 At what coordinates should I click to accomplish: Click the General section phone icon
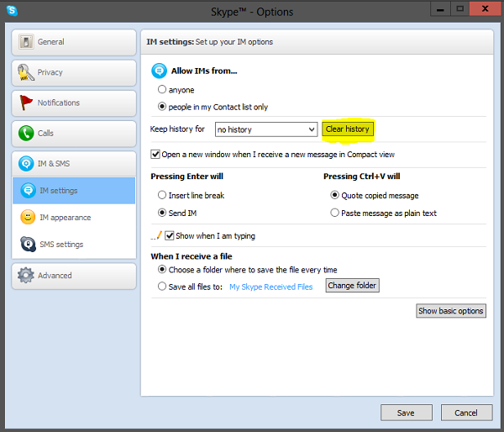click(x=25, y=42)
